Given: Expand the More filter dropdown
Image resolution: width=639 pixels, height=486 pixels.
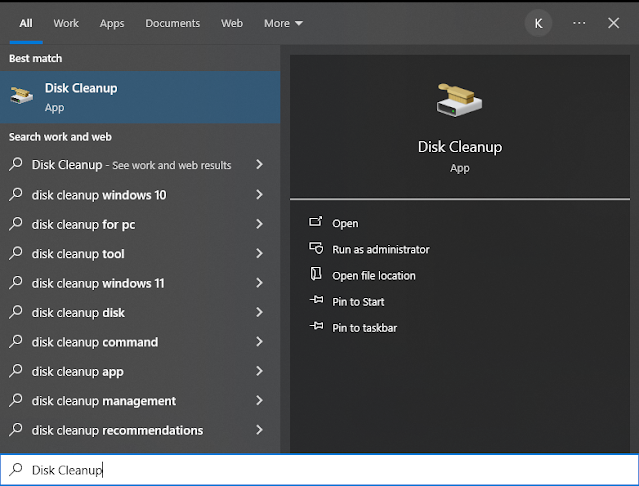Looking at the screenshot, I should (x=283, y=23).
